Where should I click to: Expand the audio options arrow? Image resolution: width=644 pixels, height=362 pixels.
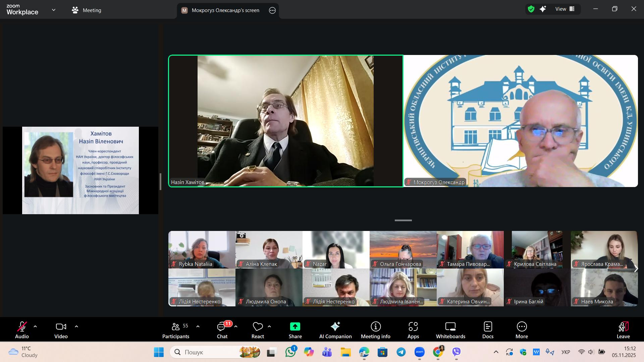click(x=35, y=326)
